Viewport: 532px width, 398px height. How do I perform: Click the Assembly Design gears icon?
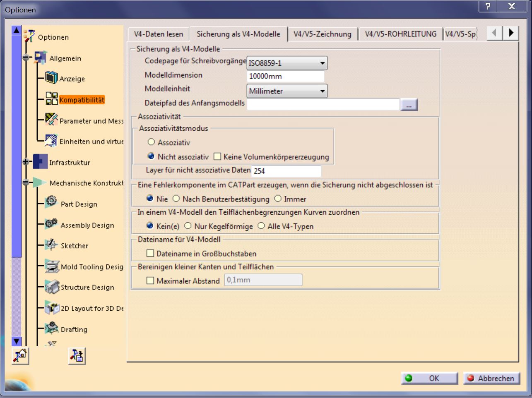tap(51, 224)
